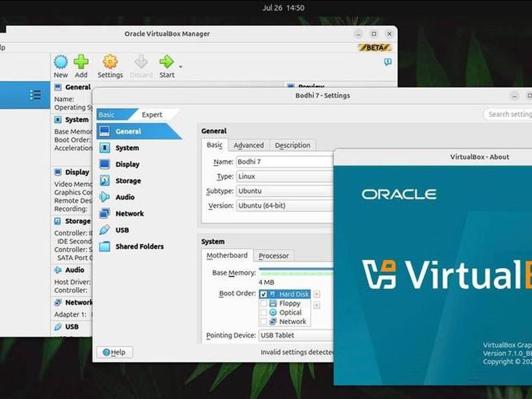Click the BETA badge in Manager window
This screenshot has height=399, width=532.
coord(374,47)
